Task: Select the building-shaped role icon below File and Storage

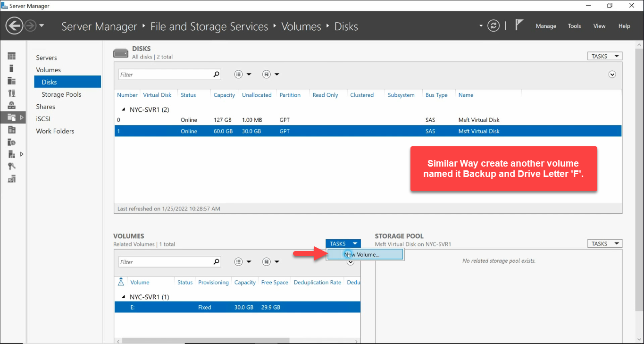Action: click(x=12, y=130)
